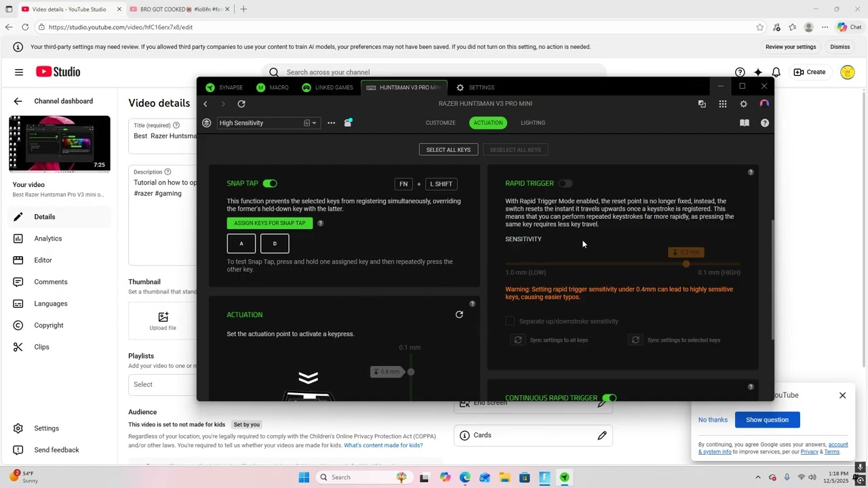868x488 pixels.
Task: Open the YouTube Studio hamburger menu
Action: 19,72
